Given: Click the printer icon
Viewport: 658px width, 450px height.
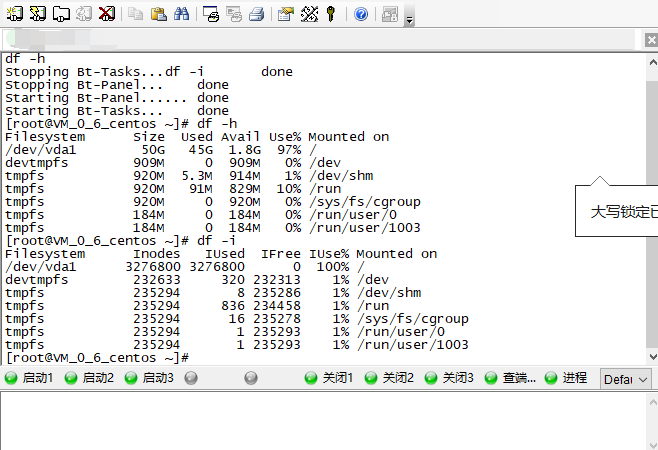Looking at the screenshot, I should click(x=257, y=14).
